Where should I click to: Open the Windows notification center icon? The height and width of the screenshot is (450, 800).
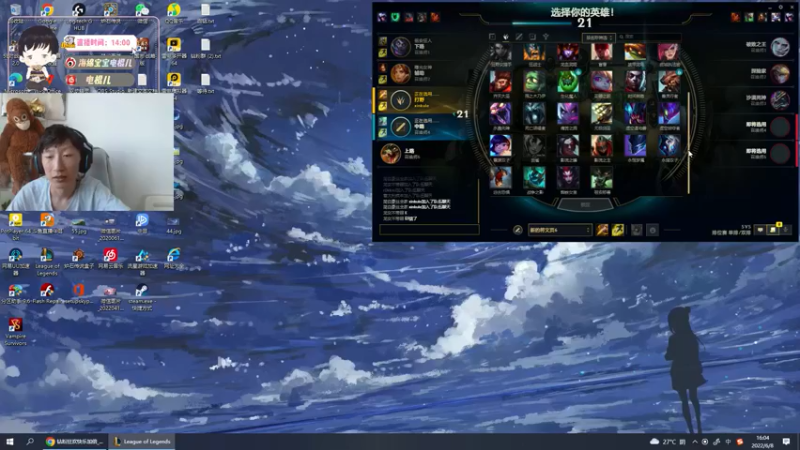click(x=786, y=441)
